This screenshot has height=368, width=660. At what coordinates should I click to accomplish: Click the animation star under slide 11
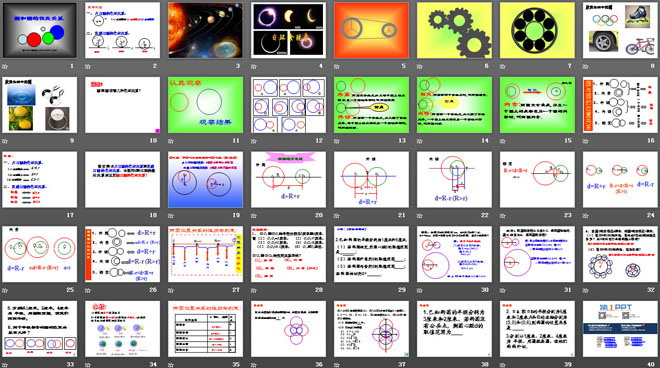tap(171, 141)
